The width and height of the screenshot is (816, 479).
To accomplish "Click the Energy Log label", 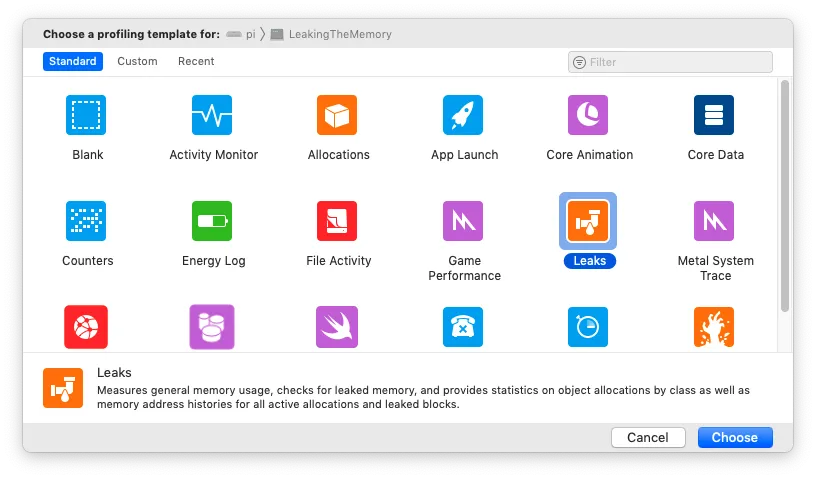I will [x=214, y=261].
